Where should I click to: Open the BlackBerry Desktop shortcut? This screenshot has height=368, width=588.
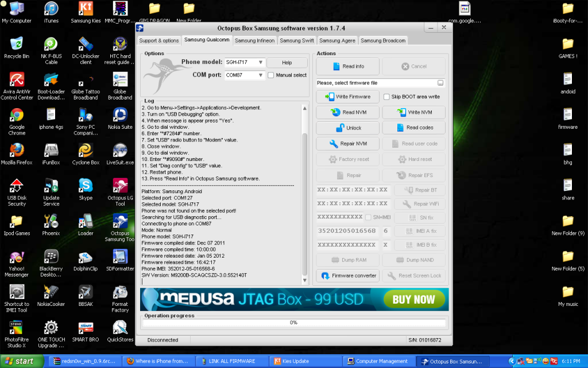(51, 263)
